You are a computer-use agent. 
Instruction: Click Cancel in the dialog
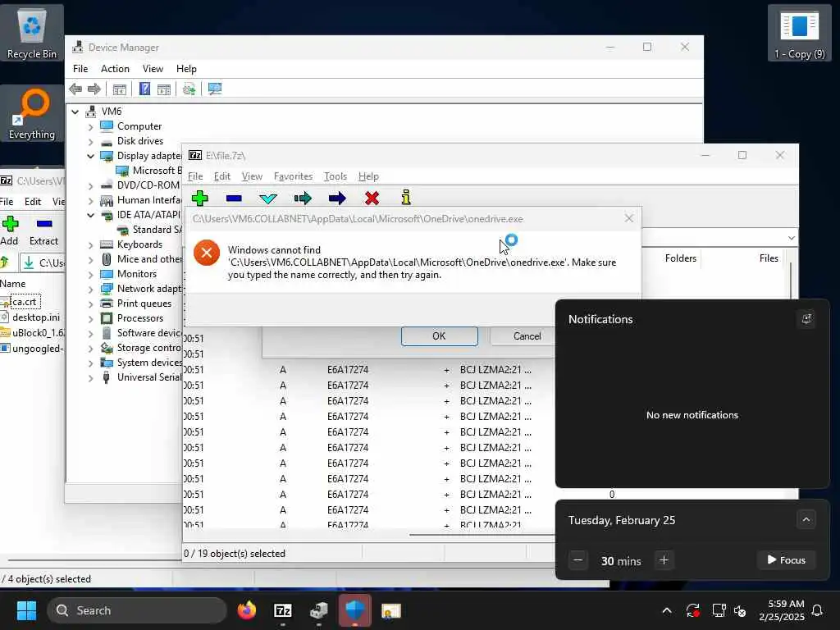527,336
